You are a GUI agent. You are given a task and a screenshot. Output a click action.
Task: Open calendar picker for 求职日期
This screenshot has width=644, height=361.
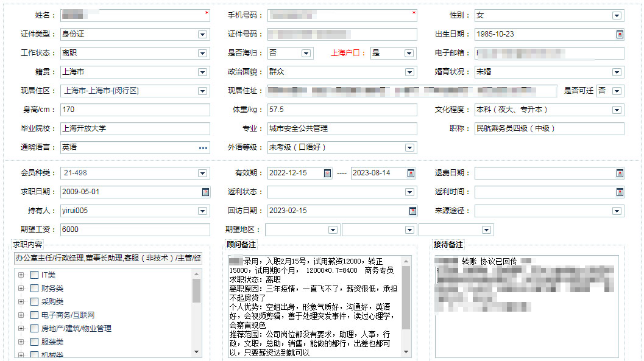pos(206,192)
